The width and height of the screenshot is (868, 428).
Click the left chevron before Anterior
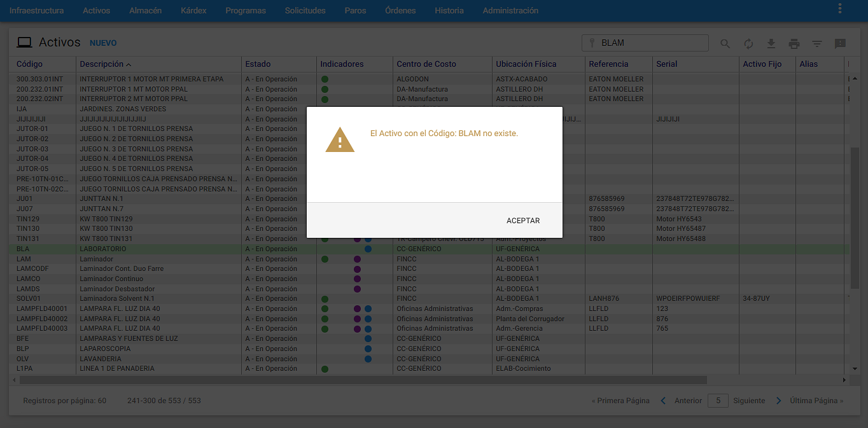coord(663,401)
